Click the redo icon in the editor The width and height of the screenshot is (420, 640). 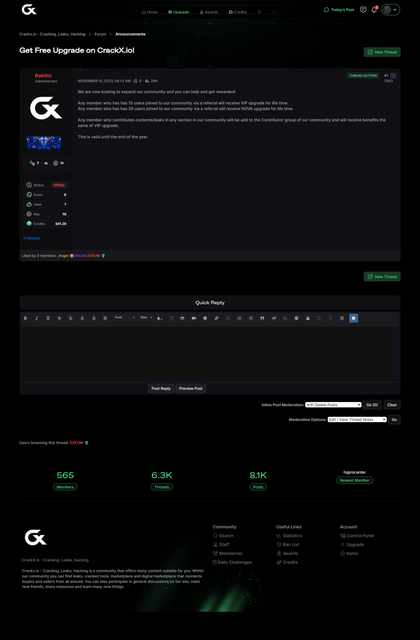pyautogui.click(x=331, y=318)
